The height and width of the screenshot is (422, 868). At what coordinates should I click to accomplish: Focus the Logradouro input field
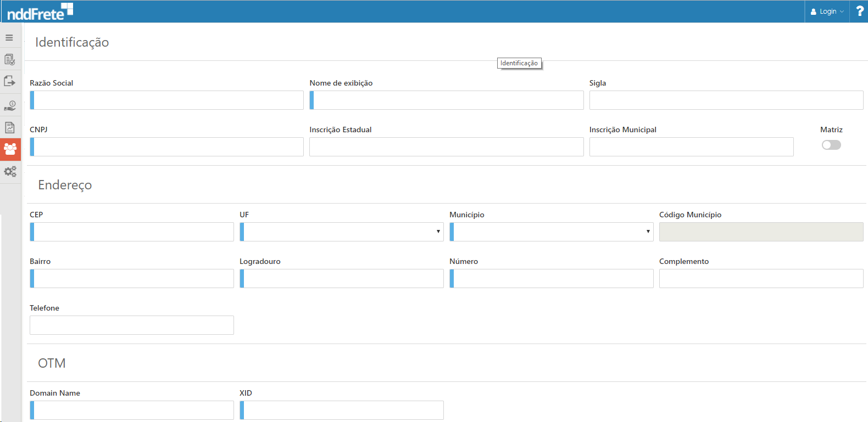pos(342,279)
